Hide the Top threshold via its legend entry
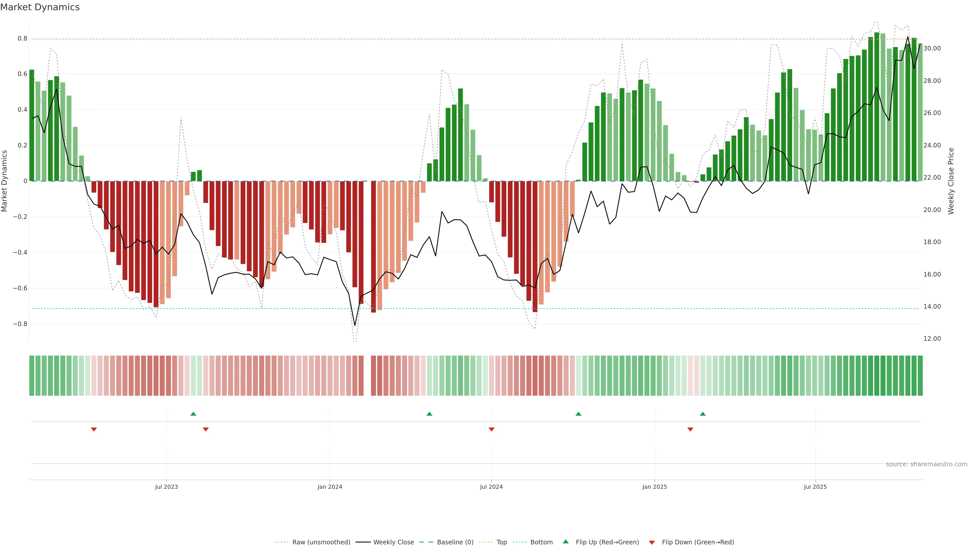This screenshot has height=551, width=980. [501, 542]
